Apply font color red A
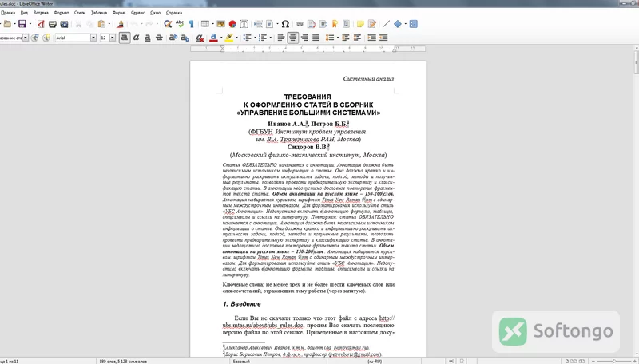The width and height of the screenshot is (639, 364). [x=213, y=38]
